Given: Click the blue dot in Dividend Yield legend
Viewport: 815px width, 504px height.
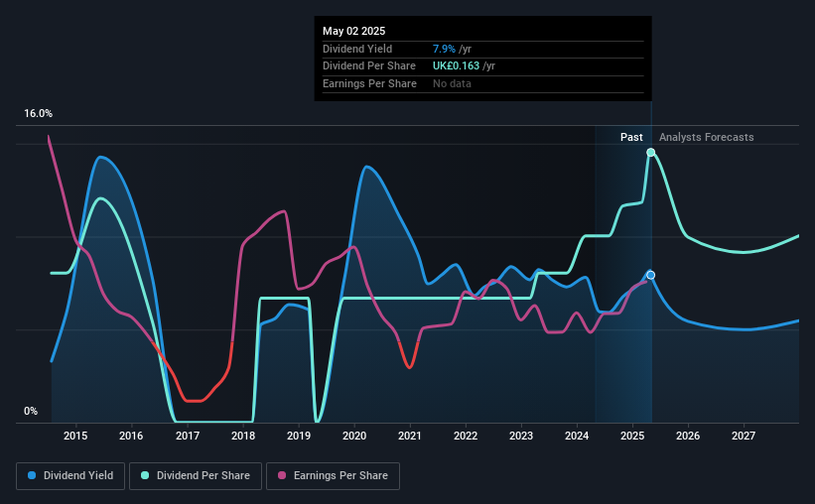Looking at the screenshot, I should coord(32,475).
